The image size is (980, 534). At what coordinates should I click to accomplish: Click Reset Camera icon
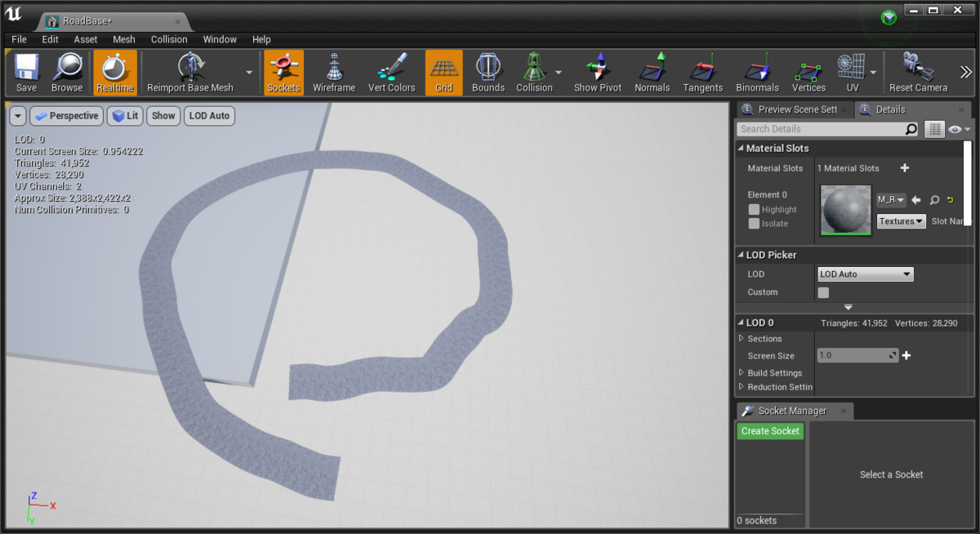tap(919, 73)
